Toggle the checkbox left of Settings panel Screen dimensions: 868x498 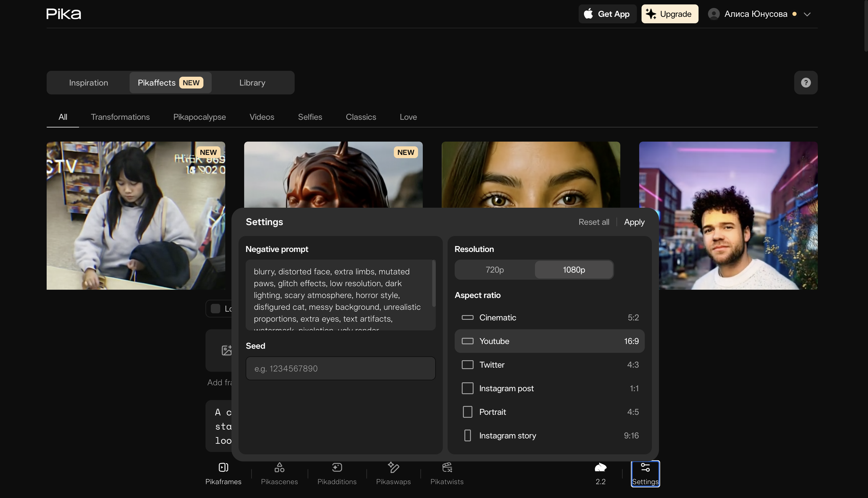(x=215, y=309)
